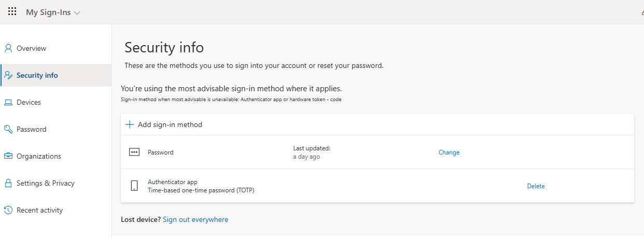644x238 pixels.
Task: Click the Security info key-person icon
Action: coord(8,75)
